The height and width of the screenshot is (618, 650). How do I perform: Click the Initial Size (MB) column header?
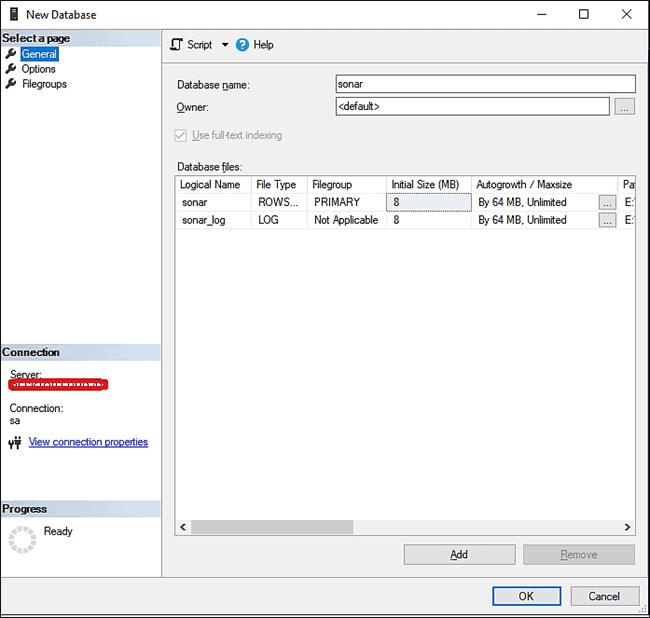429,184
